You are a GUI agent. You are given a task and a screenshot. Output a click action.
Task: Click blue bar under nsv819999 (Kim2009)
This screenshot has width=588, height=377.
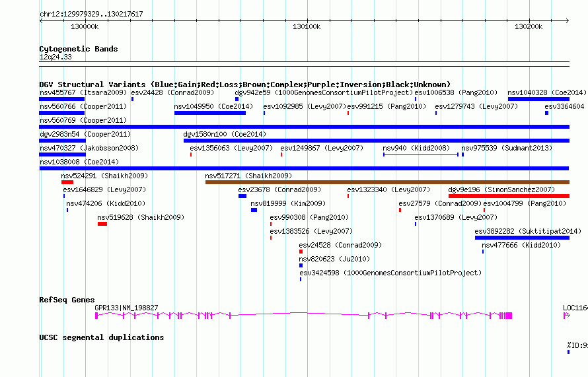point(254,210)
